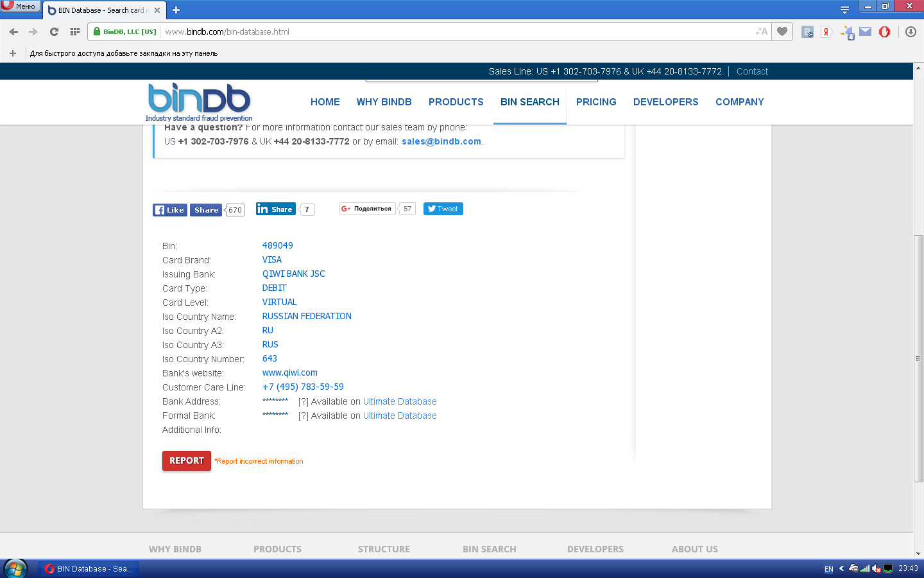The height and width of the screenshot is (578, 924).
Task: Go to PRICING navigation menu item
Action: point(596,102)
